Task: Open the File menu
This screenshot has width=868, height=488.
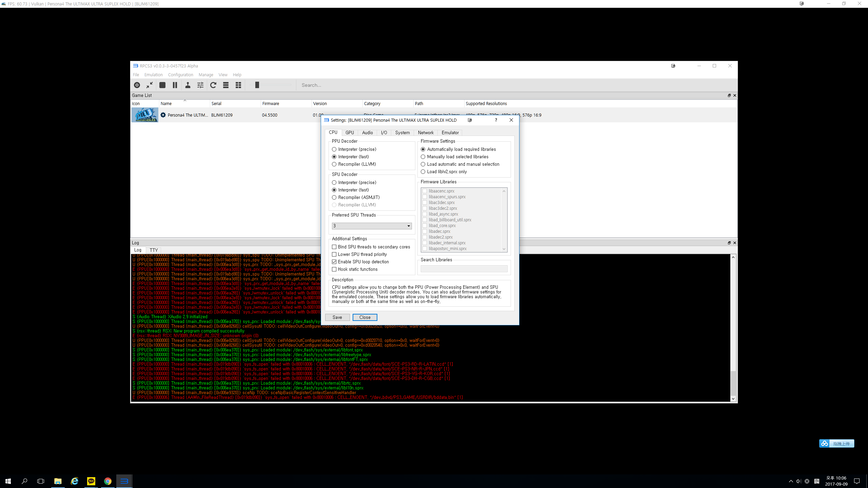Action: click(x=136, y=75)
